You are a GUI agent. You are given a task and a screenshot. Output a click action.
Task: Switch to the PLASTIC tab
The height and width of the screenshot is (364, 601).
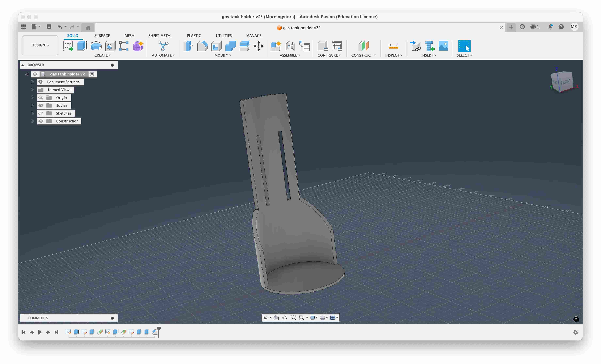194,36
